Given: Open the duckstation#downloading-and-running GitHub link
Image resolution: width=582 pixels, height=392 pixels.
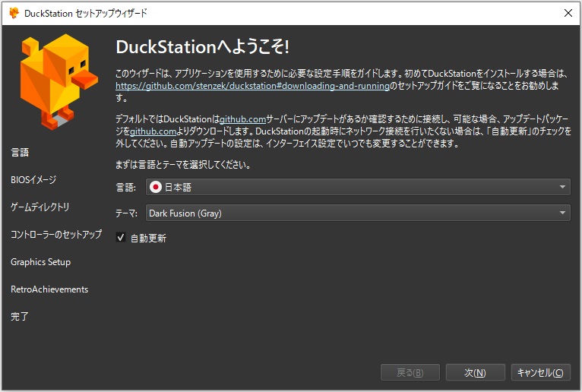Looking at the screenshot, I should coord(252,86).
